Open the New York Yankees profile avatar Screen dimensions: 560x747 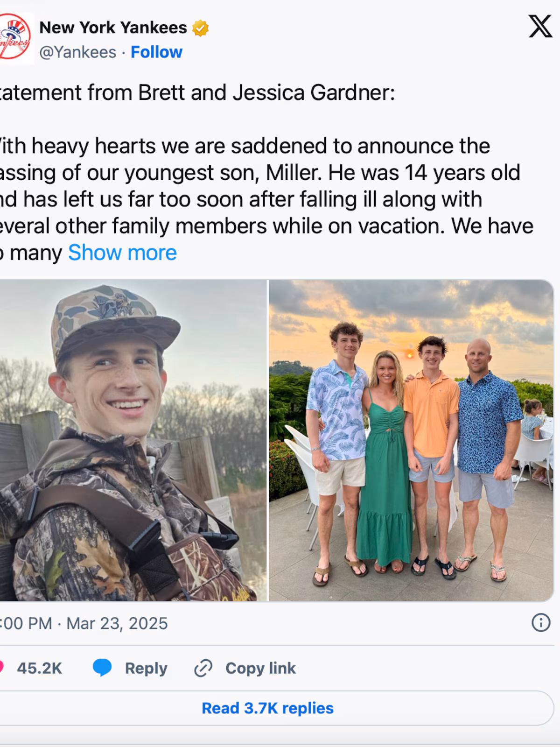pyautogui.click(x=15, y=37)
